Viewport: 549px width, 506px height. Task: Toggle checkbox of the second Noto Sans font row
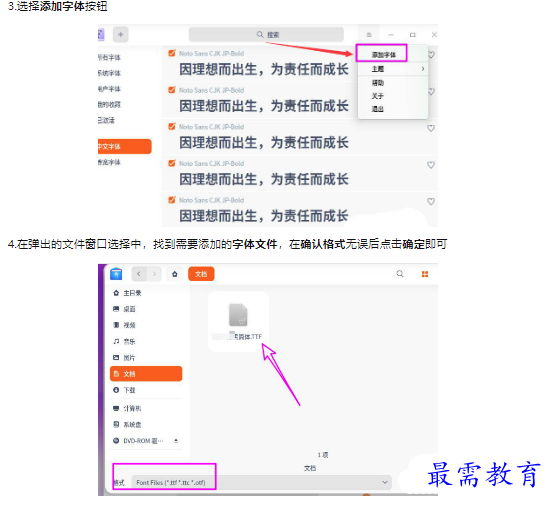point(172,90)
